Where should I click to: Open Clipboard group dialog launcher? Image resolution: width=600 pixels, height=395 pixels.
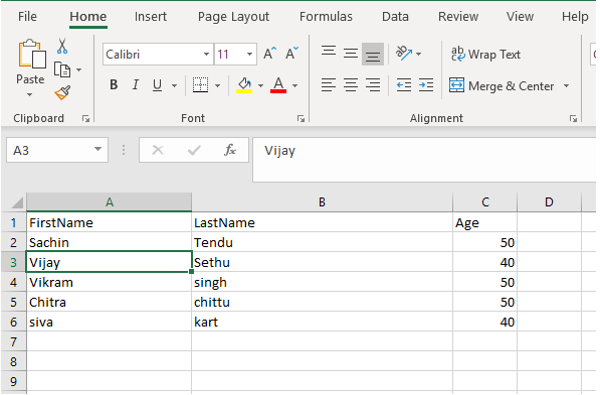[86, 119]
